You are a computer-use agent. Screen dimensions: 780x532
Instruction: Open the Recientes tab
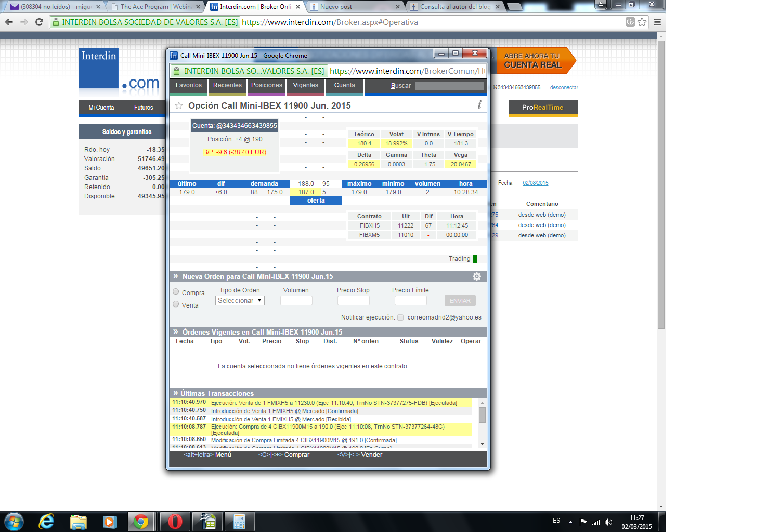pos(227,86)
